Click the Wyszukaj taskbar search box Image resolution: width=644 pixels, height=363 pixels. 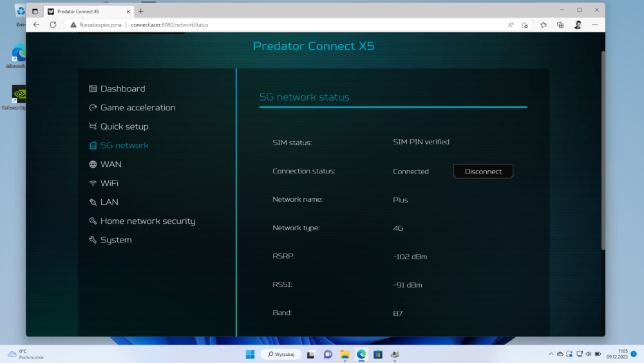pos(281,354)
